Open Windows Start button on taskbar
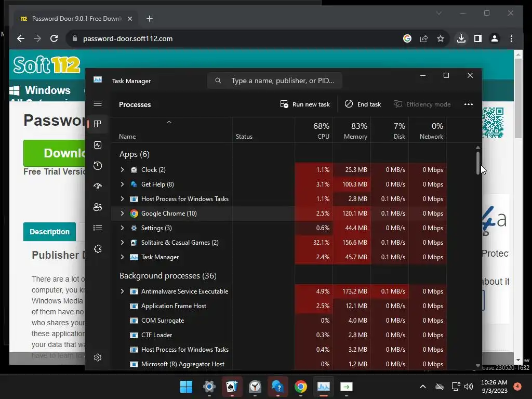Screen dimensions: 532x399 pos(186,387)
